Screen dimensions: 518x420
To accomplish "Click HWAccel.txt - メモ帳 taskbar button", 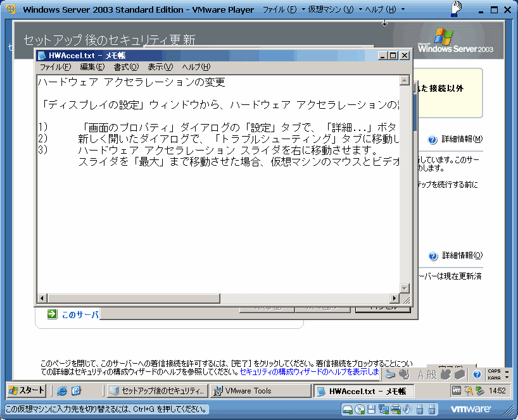I will 363,392.
